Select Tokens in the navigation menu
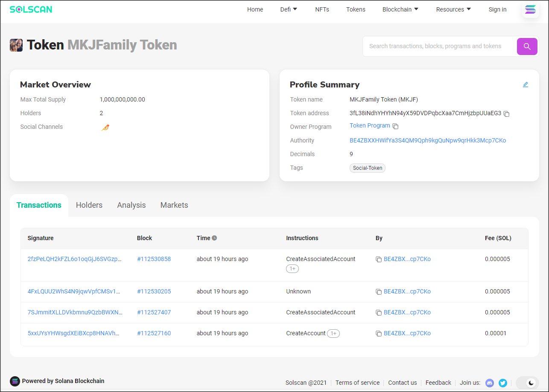This screenshot has width=549, height=392. (356, 9)
